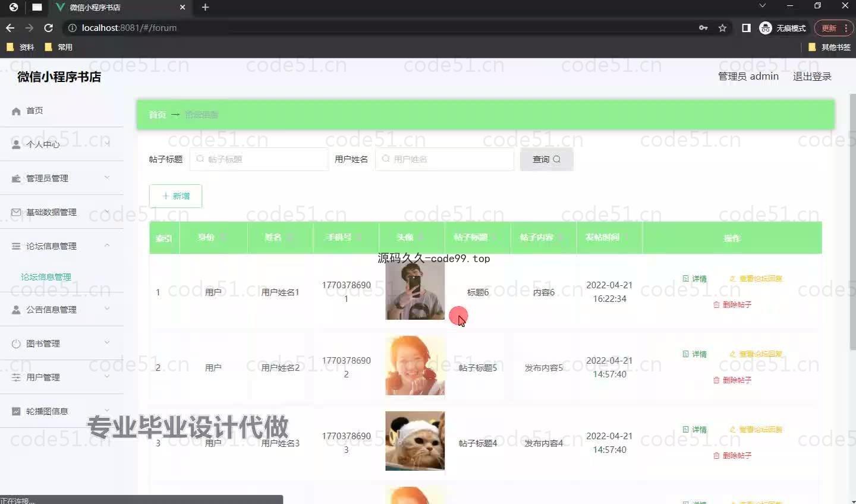Click the 详情 icon in row 1
Image resolution: width=856 pixels, height=504 pixels.
coord(685,279)
